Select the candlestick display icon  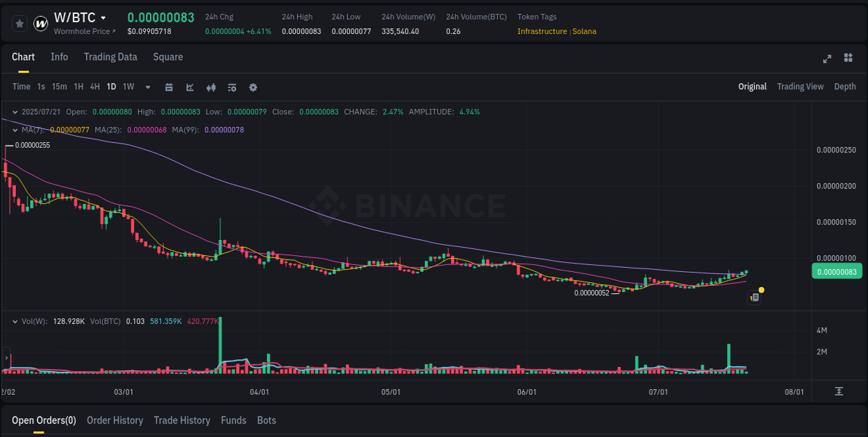pos(210,87)
